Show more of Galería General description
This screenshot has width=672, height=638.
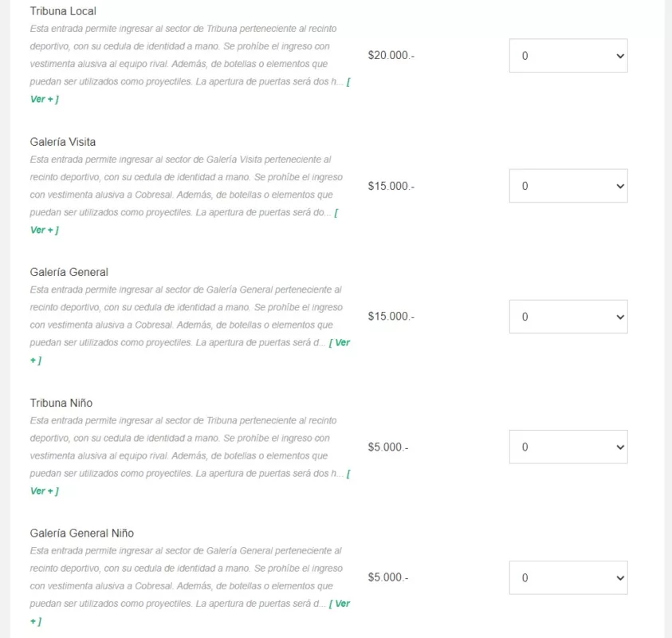pyautogui.click(x=340, y=343)
